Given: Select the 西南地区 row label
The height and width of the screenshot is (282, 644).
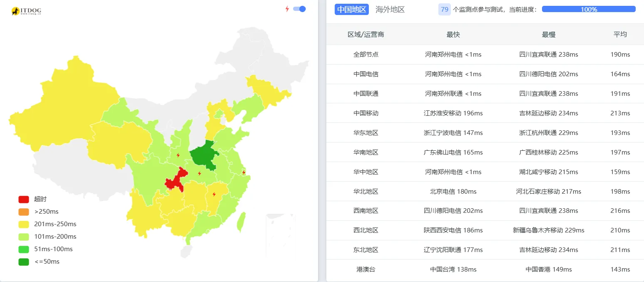Looking at the screenshot, I should tap(366, 211).
